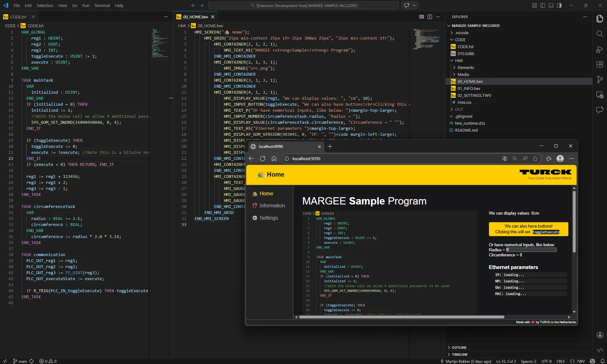Open more actions for the CODE.tst editor group

point(166,17)
